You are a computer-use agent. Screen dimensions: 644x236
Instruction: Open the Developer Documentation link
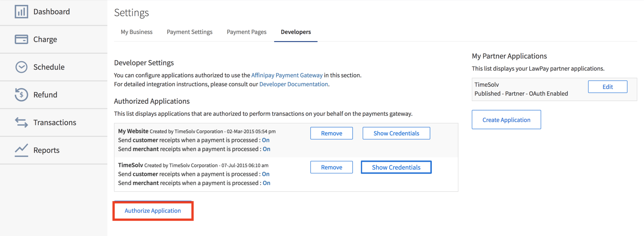point(293,84)
